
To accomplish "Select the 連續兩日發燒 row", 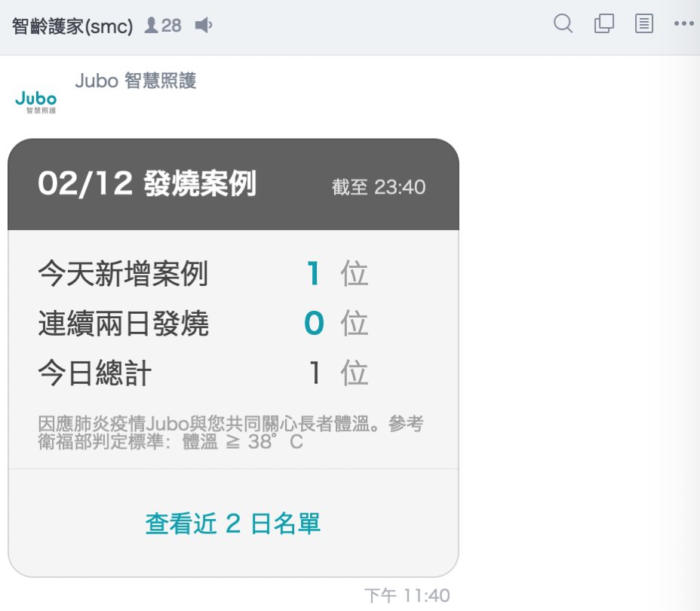I will [x=203, y=323].
